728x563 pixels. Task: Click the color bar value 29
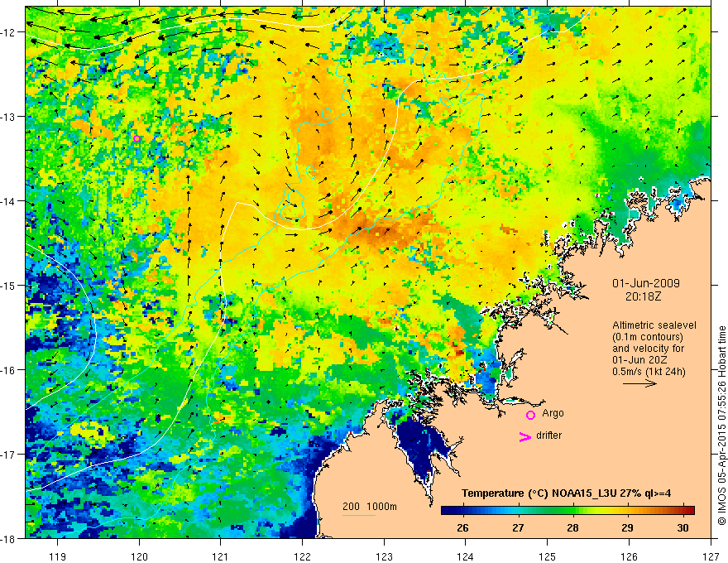coord(627,527)
